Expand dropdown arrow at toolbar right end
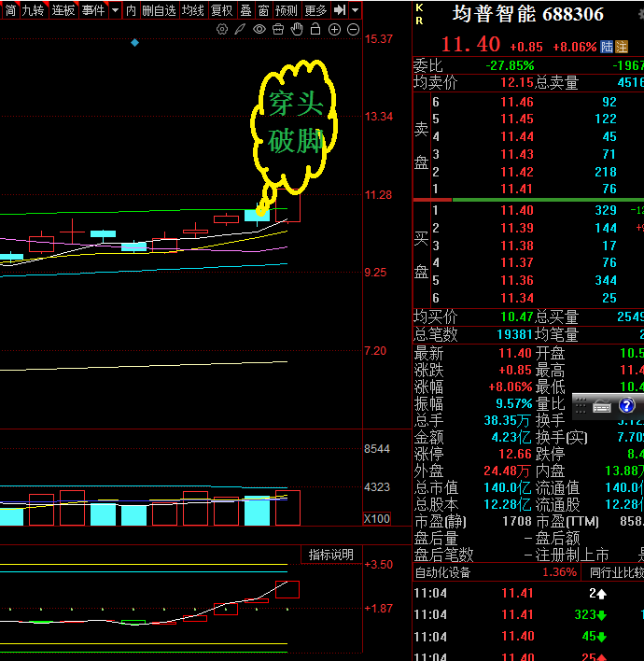 pyautogui.click(x=356, y=9)
